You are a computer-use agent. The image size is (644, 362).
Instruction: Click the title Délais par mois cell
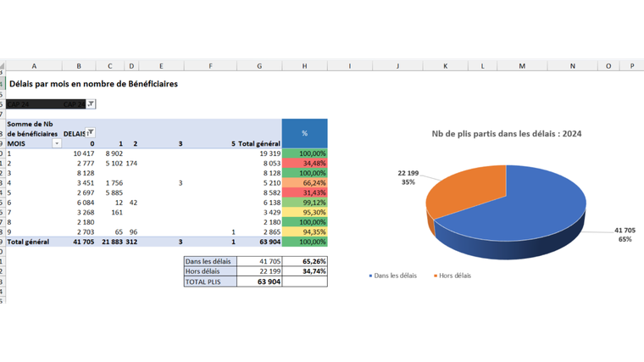[94, 84]
